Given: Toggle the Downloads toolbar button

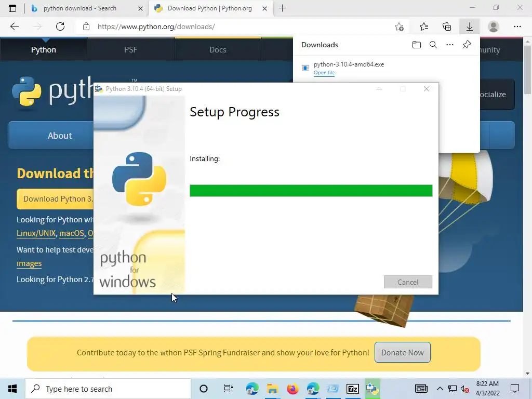Looking at the screenshot, I should pyautogui.click(x=470, y=26).
